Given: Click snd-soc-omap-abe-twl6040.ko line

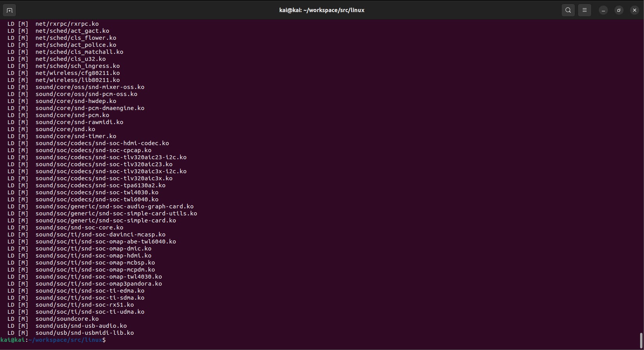Looking at the screenshot, I should (x=92, y=242).
